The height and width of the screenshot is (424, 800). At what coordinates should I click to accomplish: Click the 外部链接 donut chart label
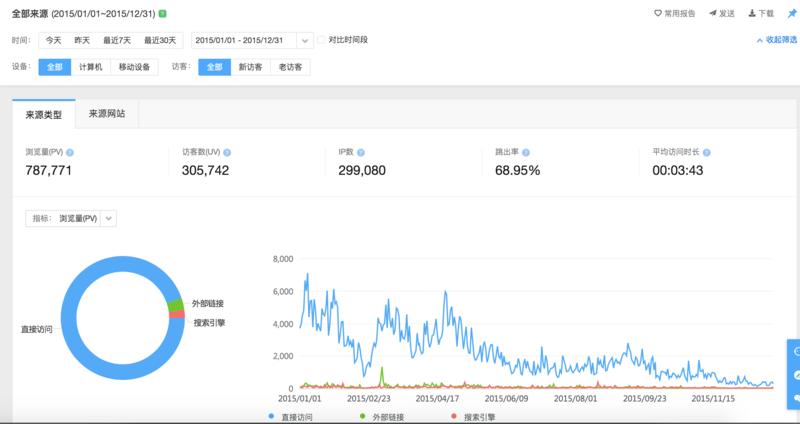(208, 304)
